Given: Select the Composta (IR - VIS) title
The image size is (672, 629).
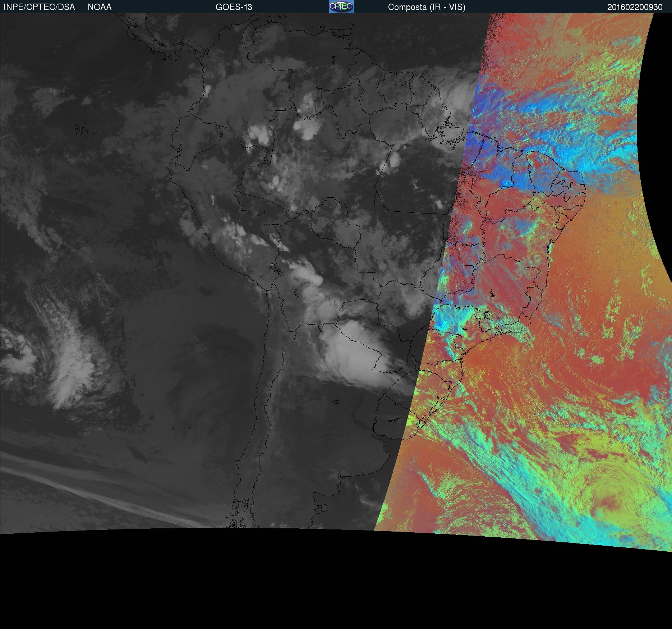Looking at the screenshot, I should [x=427, y=7].
